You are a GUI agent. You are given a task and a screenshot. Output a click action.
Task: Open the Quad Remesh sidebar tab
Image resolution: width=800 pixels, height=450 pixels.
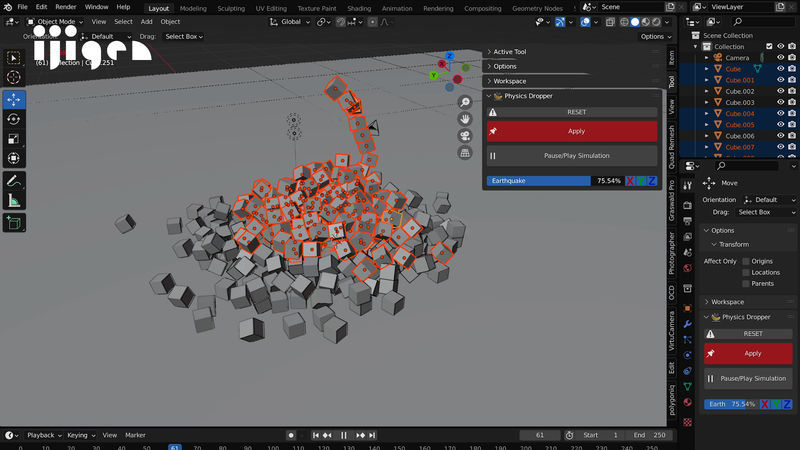[671, 147]
